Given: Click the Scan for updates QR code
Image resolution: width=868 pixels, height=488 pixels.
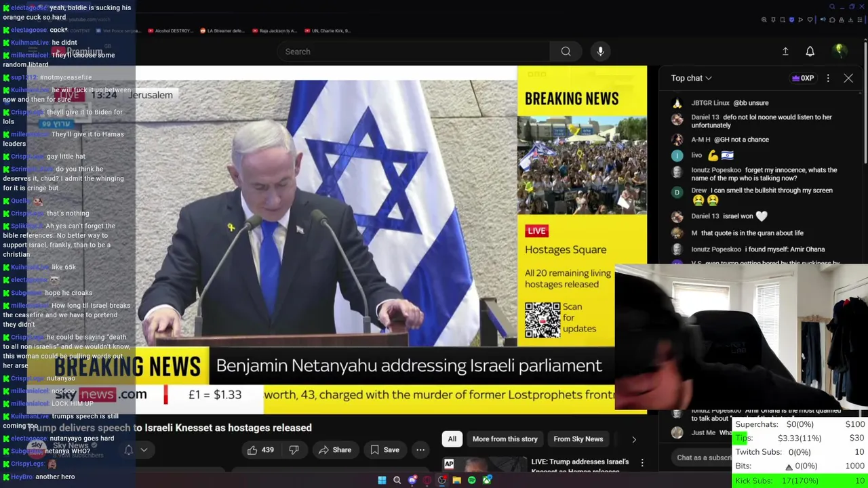Looking at the screenshot, I should [542, 319].
